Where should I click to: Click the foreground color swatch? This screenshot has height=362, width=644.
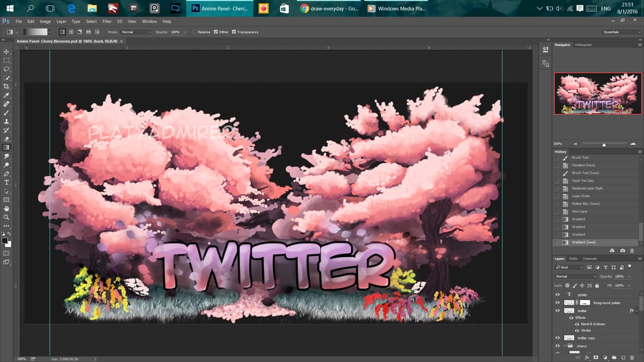coord(5,241)
